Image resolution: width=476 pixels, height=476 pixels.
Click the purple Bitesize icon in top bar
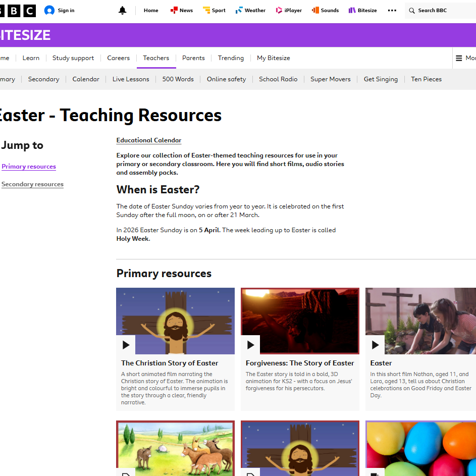[352, 10]
